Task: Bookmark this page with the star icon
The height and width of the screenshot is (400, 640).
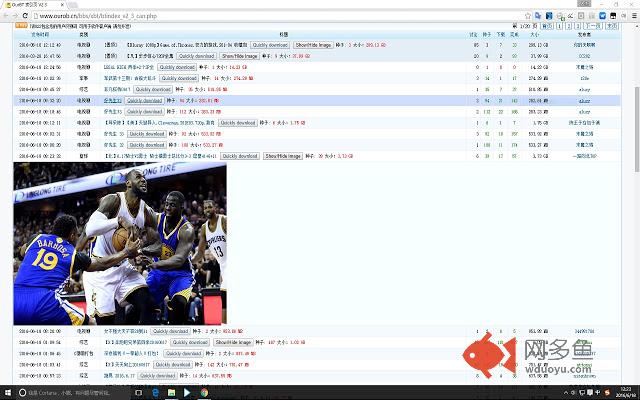Action: (x=528, y=16)
